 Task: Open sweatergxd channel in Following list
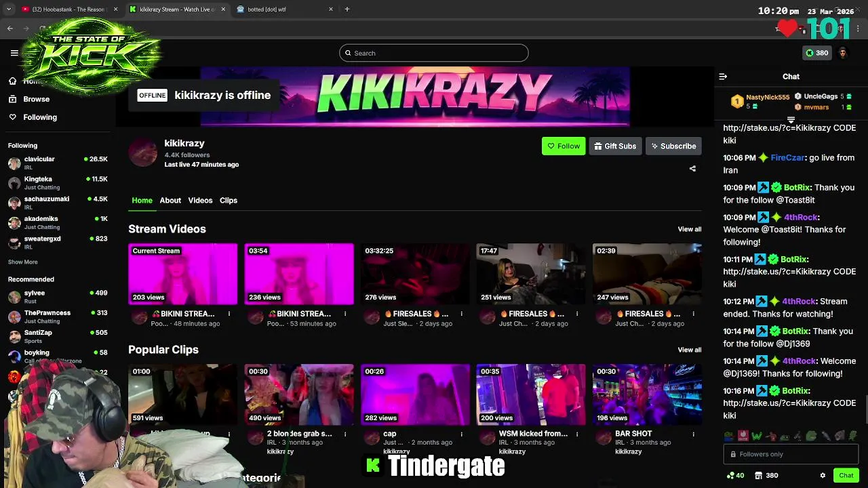[58, 242]
